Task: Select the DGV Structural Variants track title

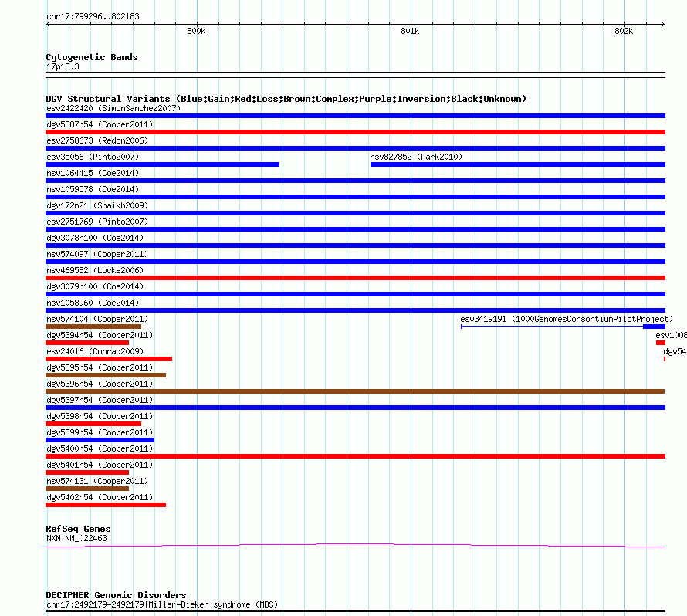Action: pos(286,99)
